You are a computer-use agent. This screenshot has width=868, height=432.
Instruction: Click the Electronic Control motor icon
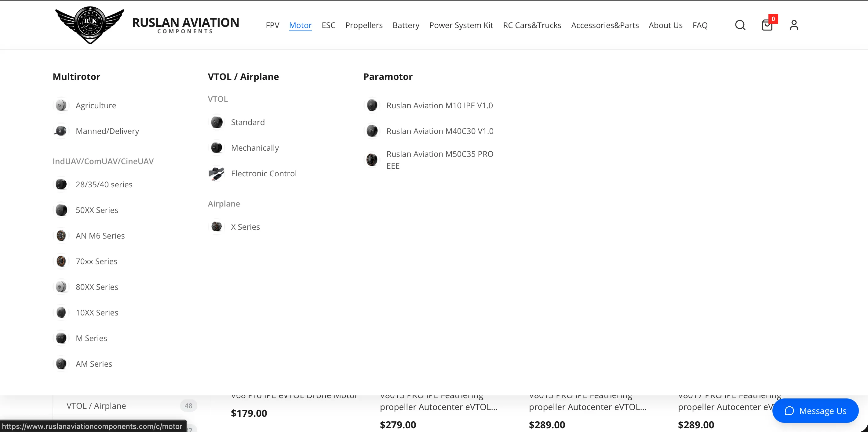[216, 173]
